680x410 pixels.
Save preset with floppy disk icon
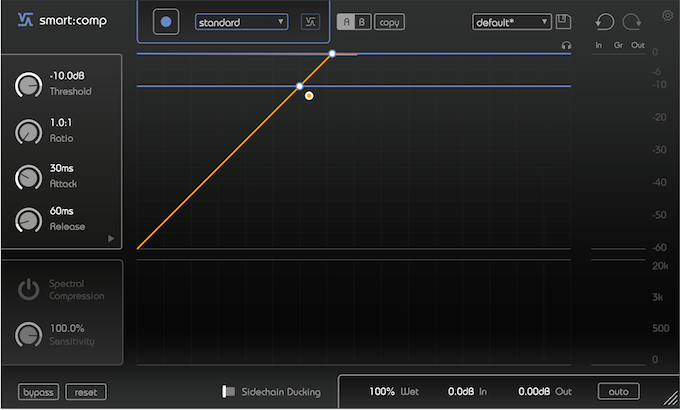(563, 22)
